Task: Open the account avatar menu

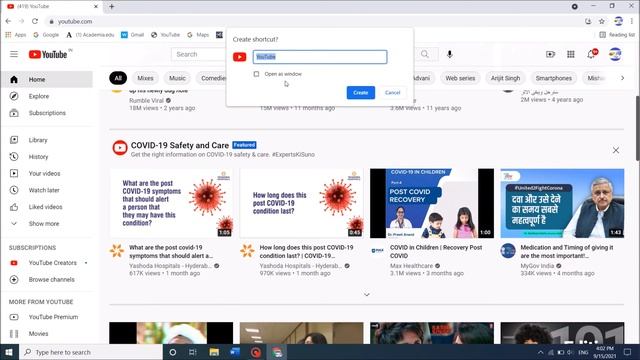Action: coord(615,54)
